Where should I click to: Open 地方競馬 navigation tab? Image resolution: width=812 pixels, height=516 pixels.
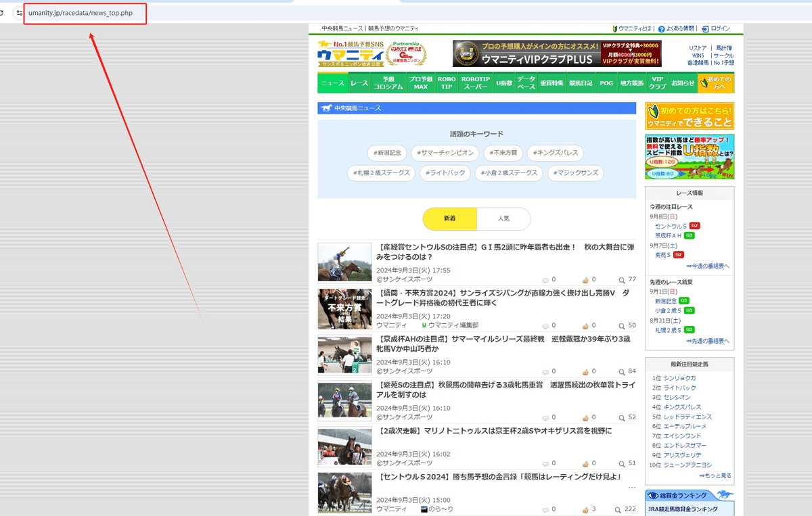pos(632,83)
